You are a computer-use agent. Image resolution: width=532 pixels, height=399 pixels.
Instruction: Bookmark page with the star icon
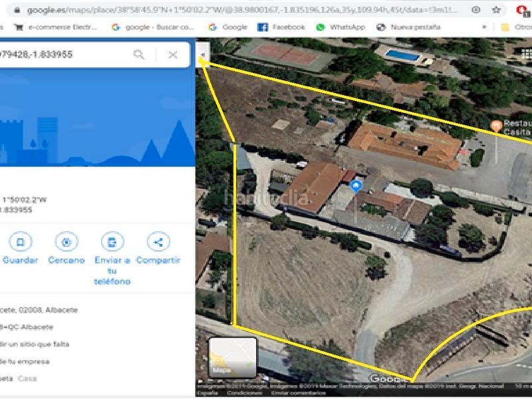(x=496, y=10)
